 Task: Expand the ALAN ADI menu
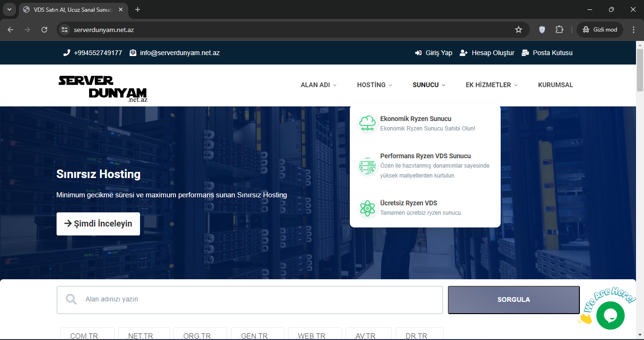(x=319, y=85)
